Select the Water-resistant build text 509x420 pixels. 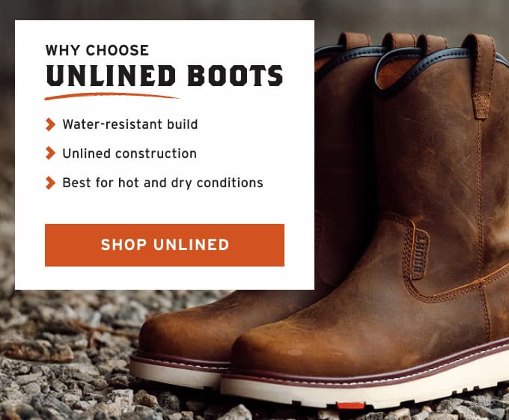pyautogui.click(x=130, y=124)
